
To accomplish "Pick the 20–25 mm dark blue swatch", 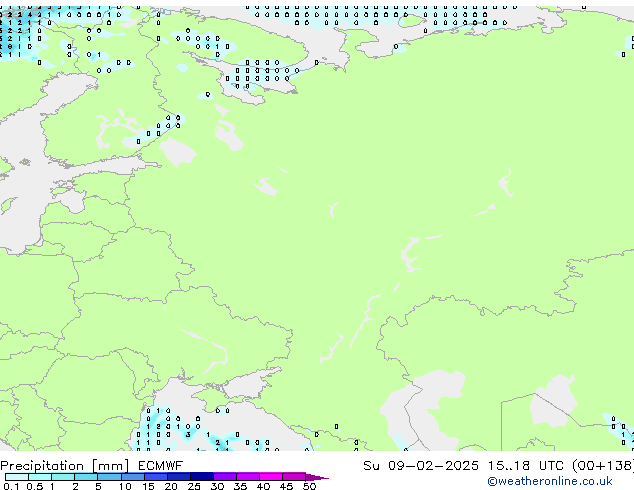I will tap(179, 477).
